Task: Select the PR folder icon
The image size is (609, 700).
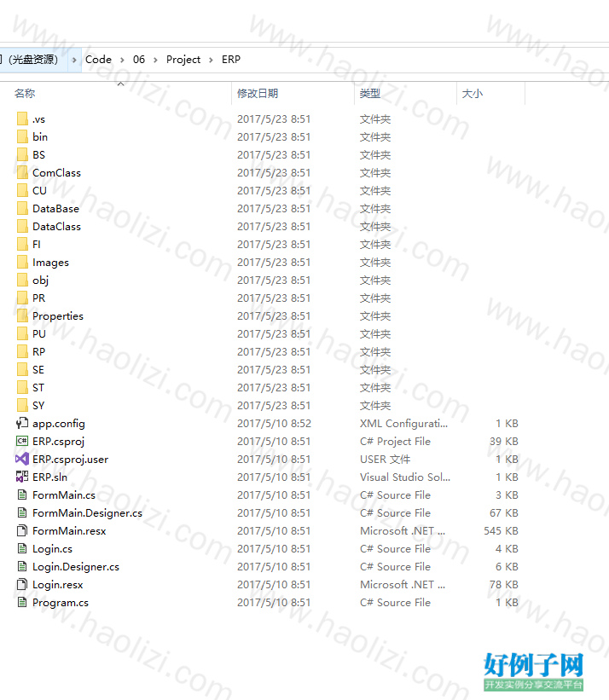Action: 22,298
